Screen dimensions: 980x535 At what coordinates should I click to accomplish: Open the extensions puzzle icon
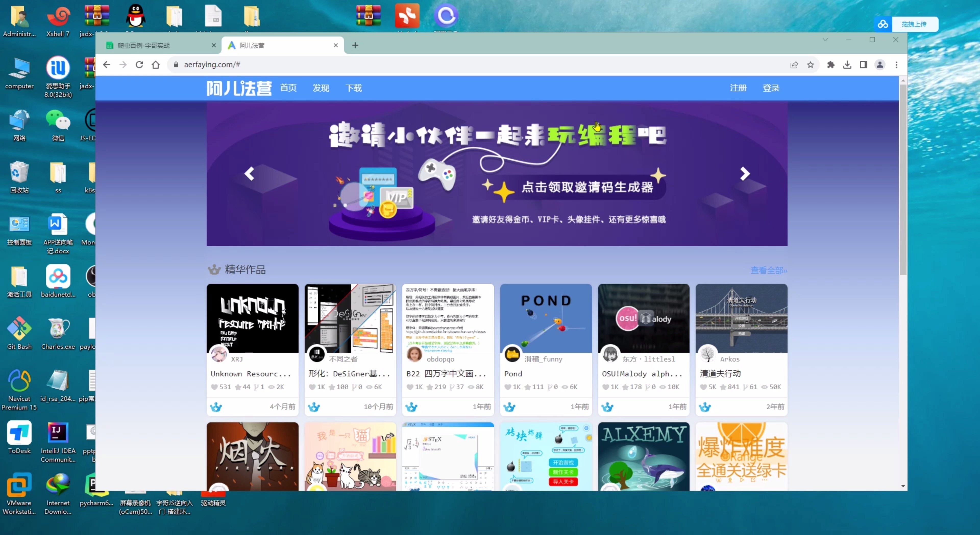pyautogui.click(x=831, y=65)
